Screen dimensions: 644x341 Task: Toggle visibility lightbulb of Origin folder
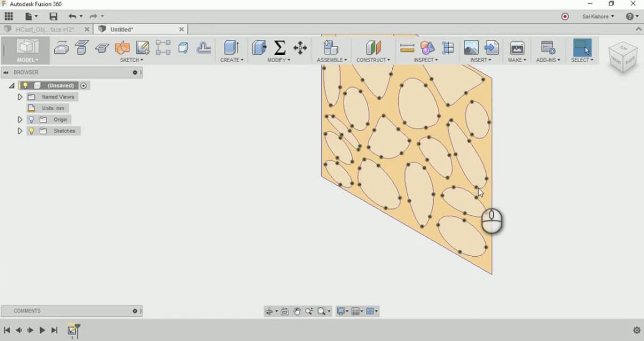(x=31, y=120)
